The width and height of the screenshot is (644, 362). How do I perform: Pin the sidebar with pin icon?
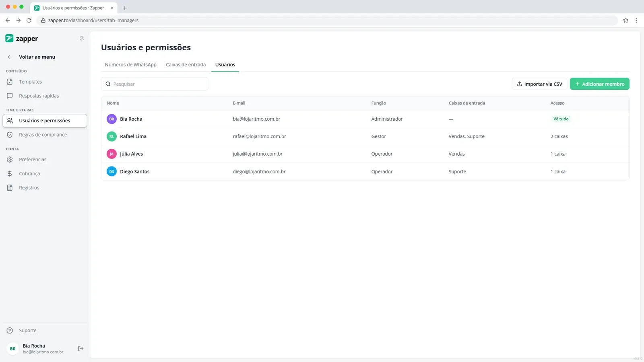pos(82,39)
